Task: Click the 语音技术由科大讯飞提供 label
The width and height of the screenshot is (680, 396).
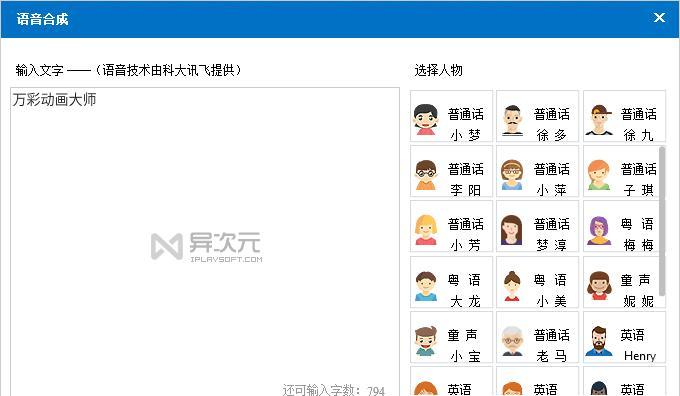Action: [x=168, y=70]
